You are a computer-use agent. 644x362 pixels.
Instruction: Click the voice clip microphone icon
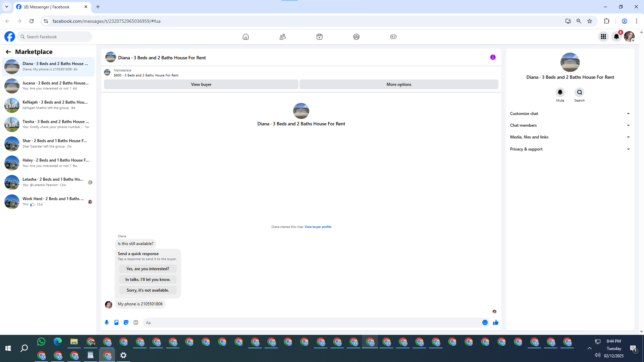(x=107, y=322)
